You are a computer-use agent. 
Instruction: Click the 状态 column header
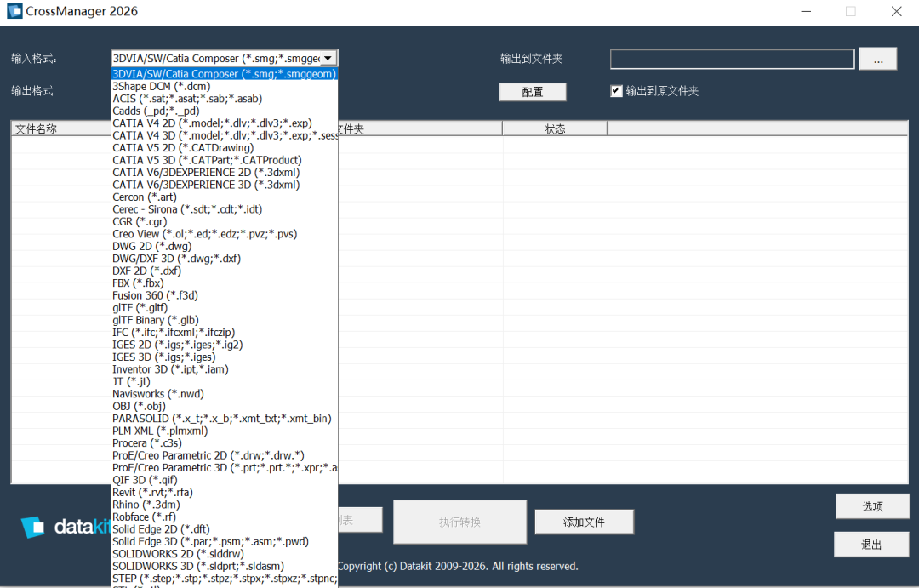point(555,129)
